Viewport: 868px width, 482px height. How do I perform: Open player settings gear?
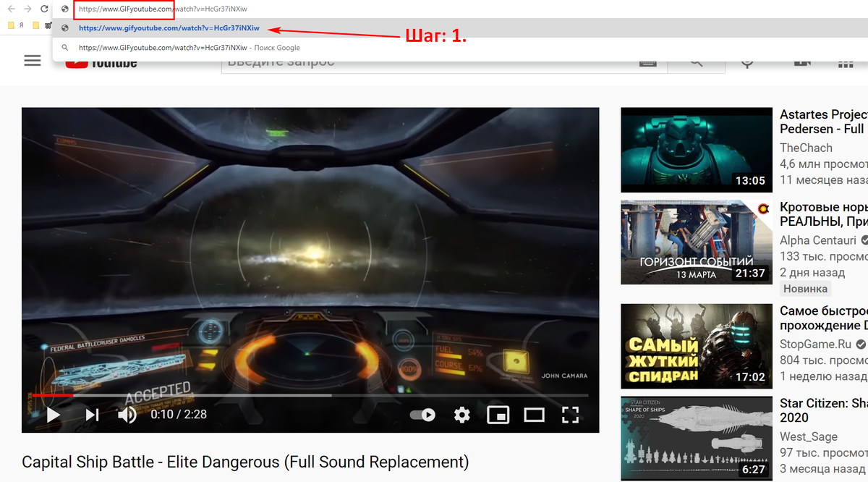click(461, 415)
